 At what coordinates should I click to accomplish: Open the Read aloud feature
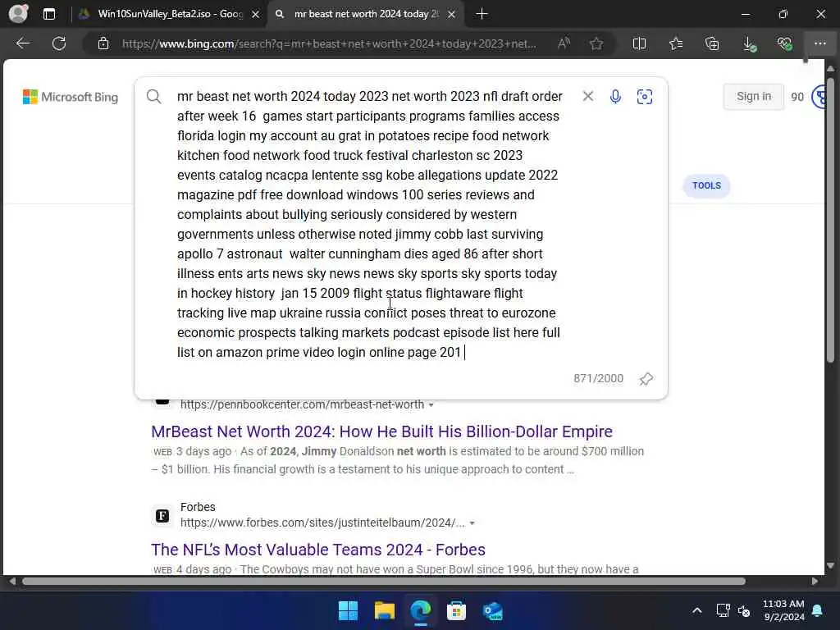pyautogui.click(x=564, y=43)
